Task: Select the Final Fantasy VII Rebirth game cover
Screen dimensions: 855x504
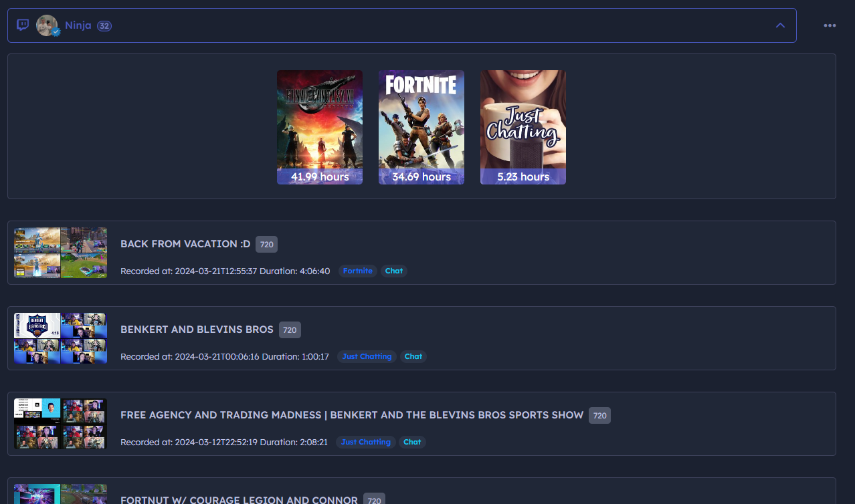Action: 320,127
